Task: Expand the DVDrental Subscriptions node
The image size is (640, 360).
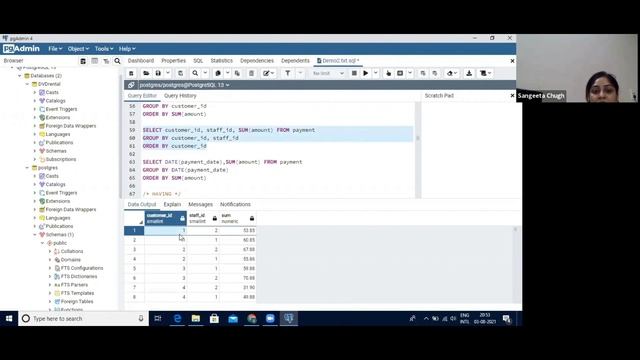Action: (x=35, y=160)
